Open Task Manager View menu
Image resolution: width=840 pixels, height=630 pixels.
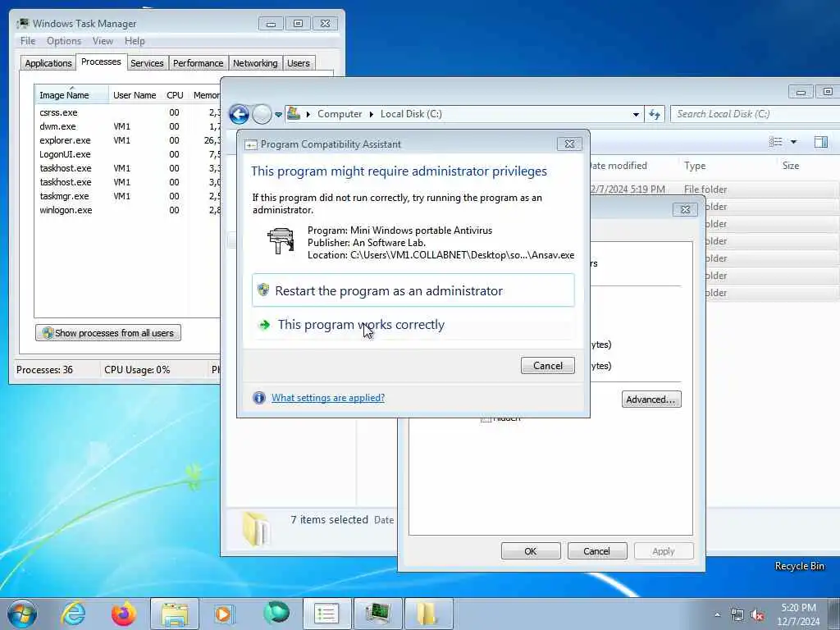103,41
